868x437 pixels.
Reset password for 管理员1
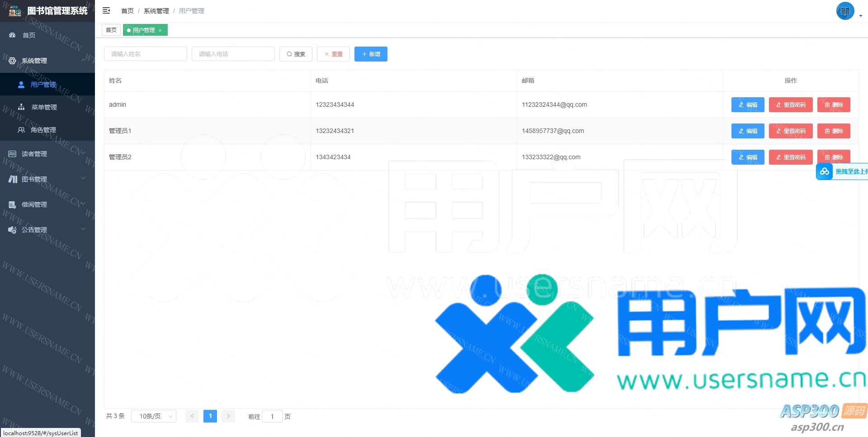click(x=790, y=131)
